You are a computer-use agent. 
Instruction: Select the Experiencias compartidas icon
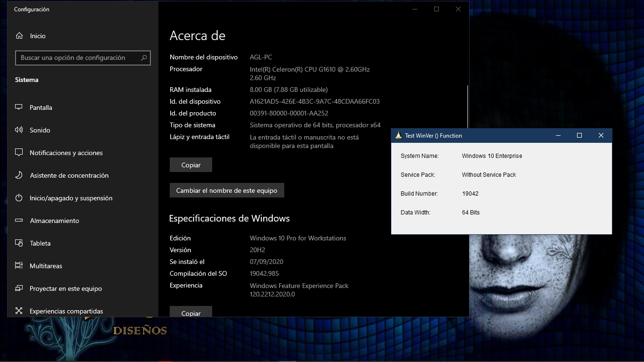(x=19, y=311)
